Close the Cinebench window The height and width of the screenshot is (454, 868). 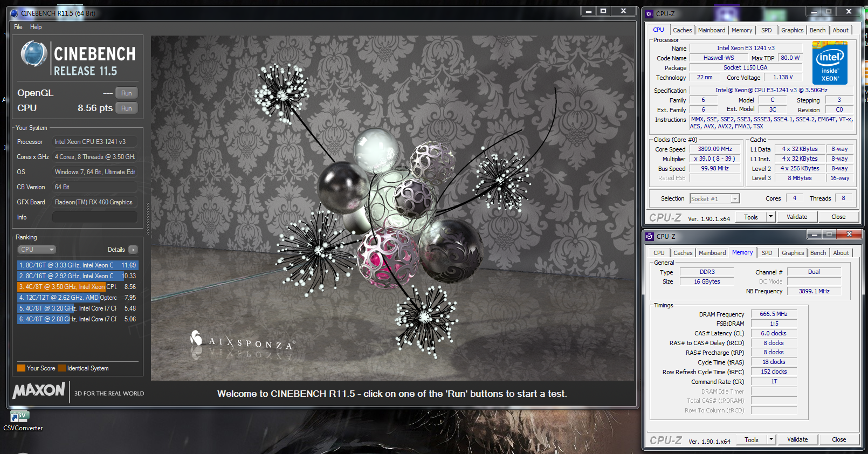point(623,11)
